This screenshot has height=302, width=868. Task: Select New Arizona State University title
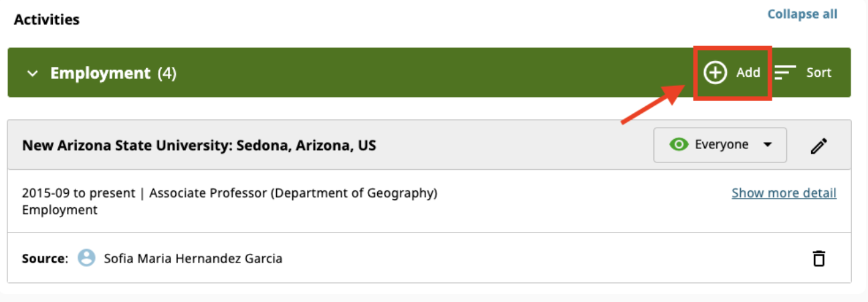[199, 145]
